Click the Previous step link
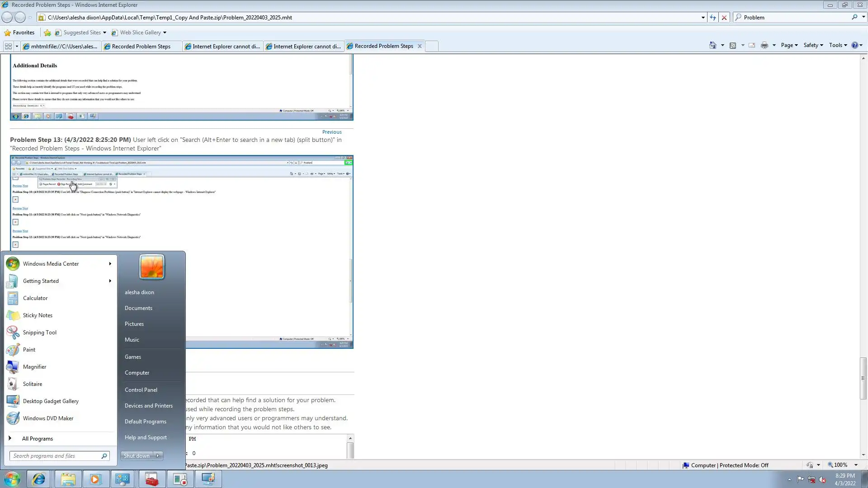 point(331,132)
